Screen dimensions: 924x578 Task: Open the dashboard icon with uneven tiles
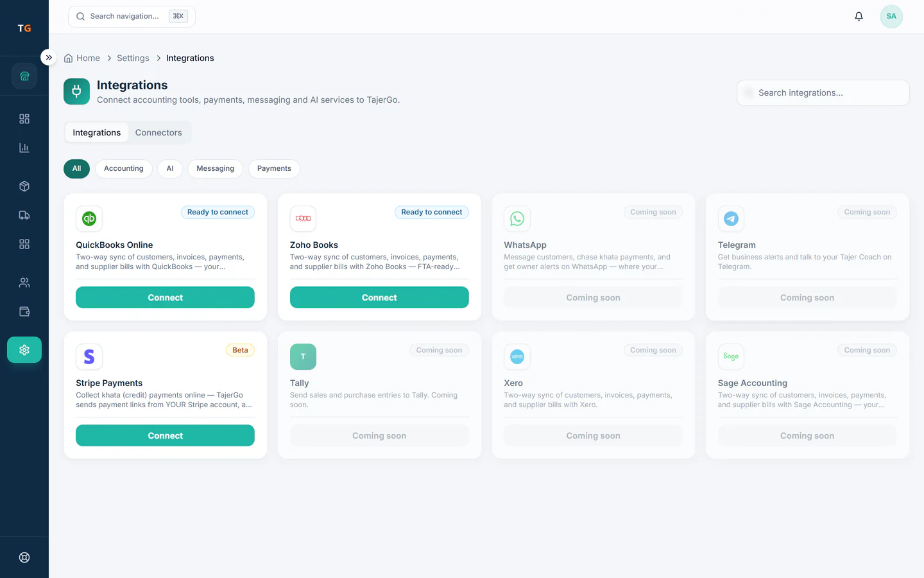pos(24,119)
